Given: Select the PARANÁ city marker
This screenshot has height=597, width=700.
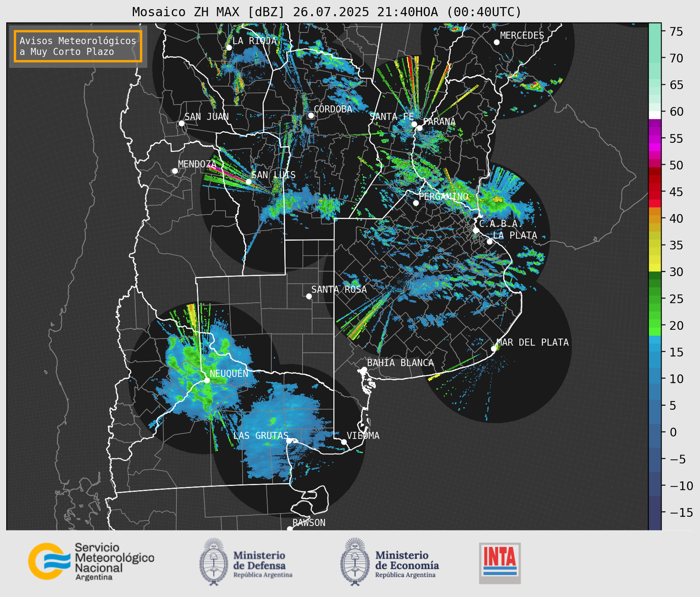Looking at the screenshot, I should [420, 128].
